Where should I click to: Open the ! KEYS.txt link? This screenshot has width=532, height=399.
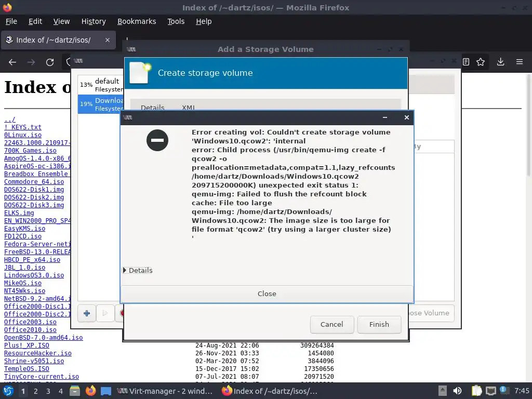[x=23, y=127]
